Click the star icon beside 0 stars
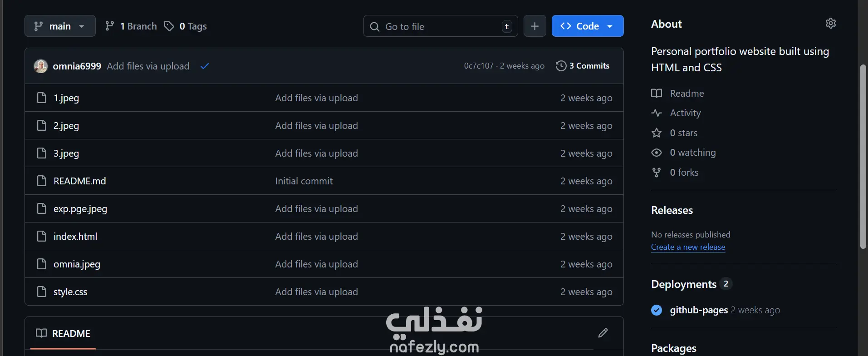868x356 pixels. 657,133
